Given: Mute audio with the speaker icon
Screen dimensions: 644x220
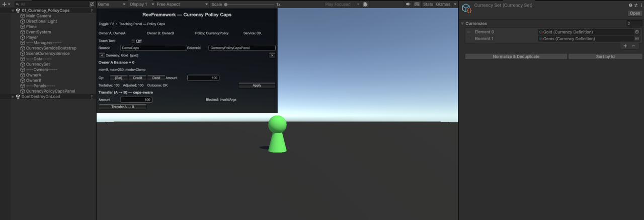Looking at the screenshot, I should click(408, 4).
